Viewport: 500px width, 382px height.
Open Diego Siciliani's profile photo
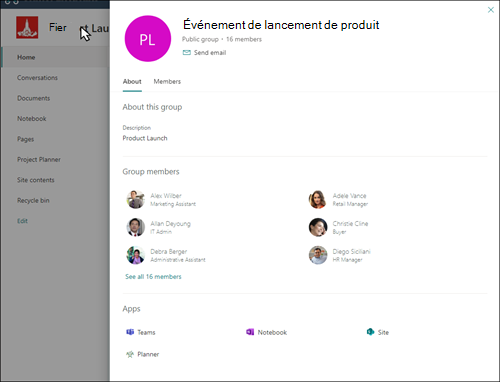318,255
